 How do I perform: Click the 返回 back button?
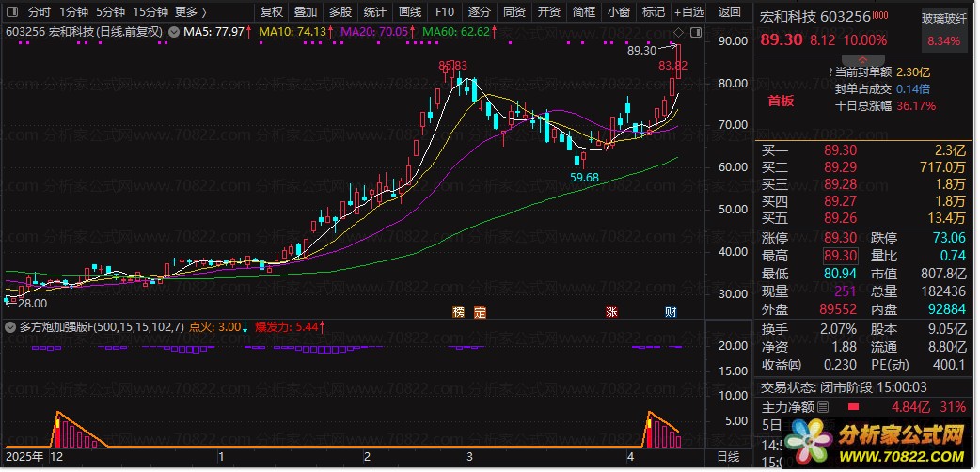(x=729, y=12)
